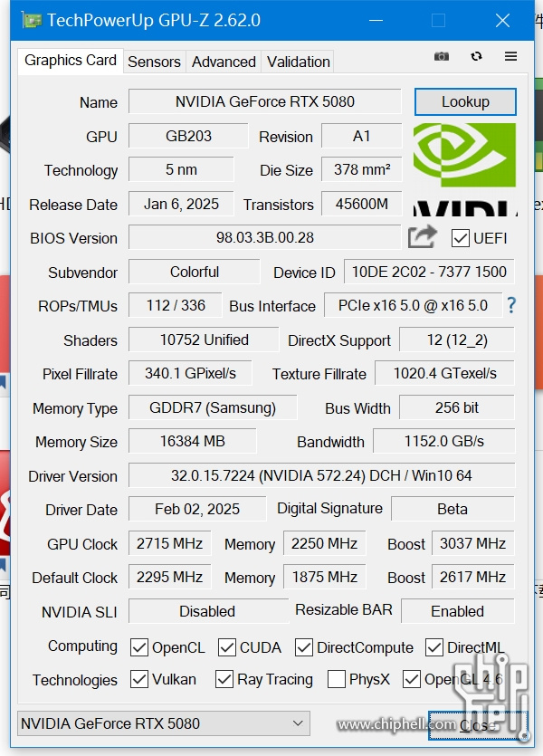
Task: Click the Boost field 3037 MHz
Action: coord(472,543)
